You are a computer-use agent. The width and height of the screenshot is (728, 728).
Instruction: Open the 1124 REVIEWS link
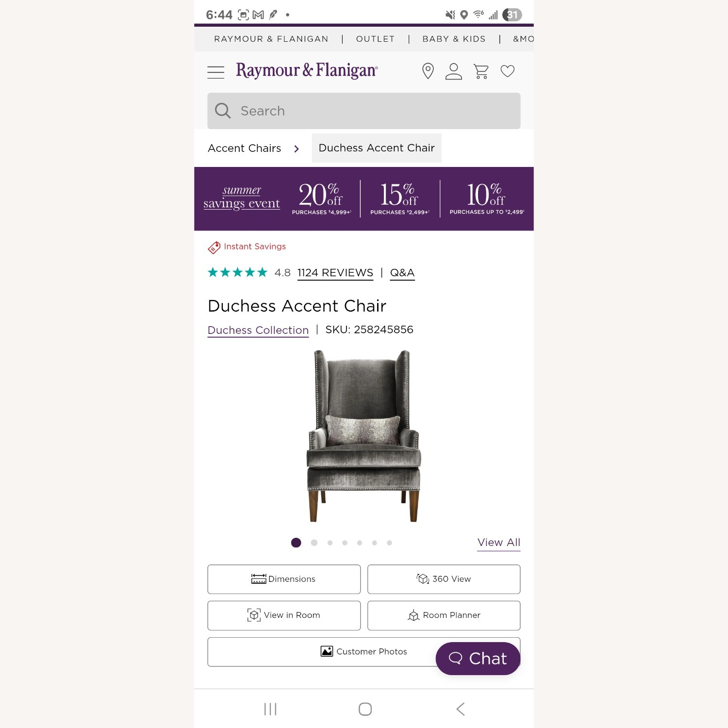click(335, 273)
